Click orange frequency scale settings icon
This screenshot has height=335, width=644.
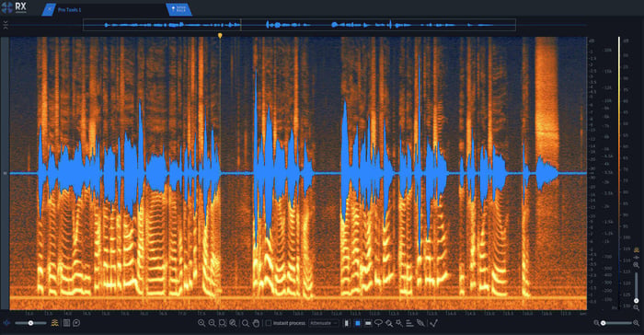[x=637, y=250]
